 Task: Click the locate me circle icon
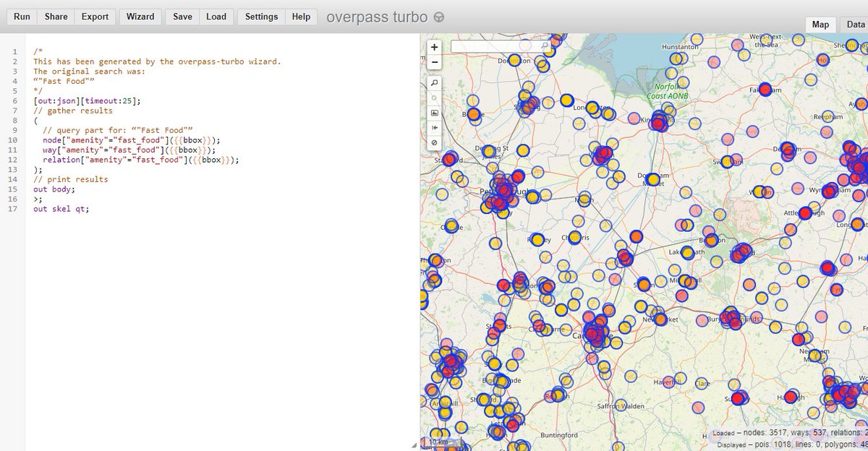(x=434, y=98)
